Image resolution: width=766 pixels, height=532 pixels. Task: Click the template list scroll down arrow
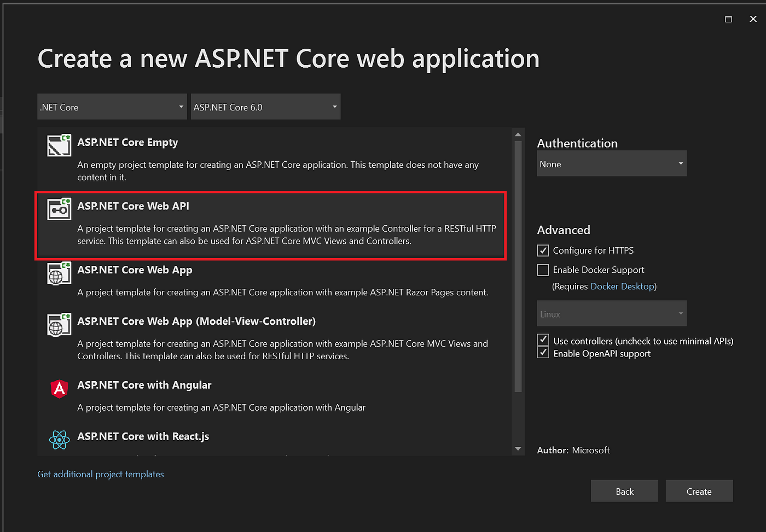pos(518,449)
